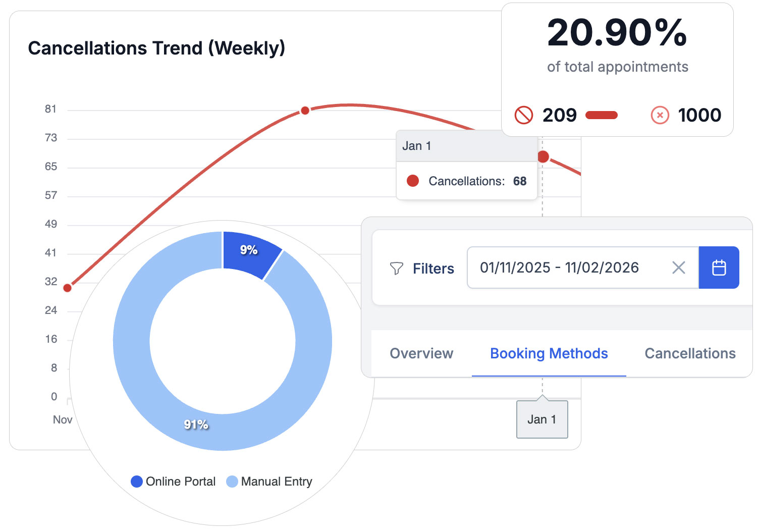Open the calendar date picker icon
Viewport: 757px width, 532px height.
pyautogui.click(x=719, y=268)
